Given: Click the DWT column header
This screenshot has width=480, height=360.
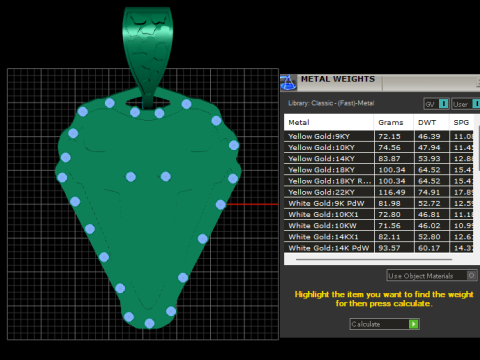Looking at the screenshot, I should (431, 122).
